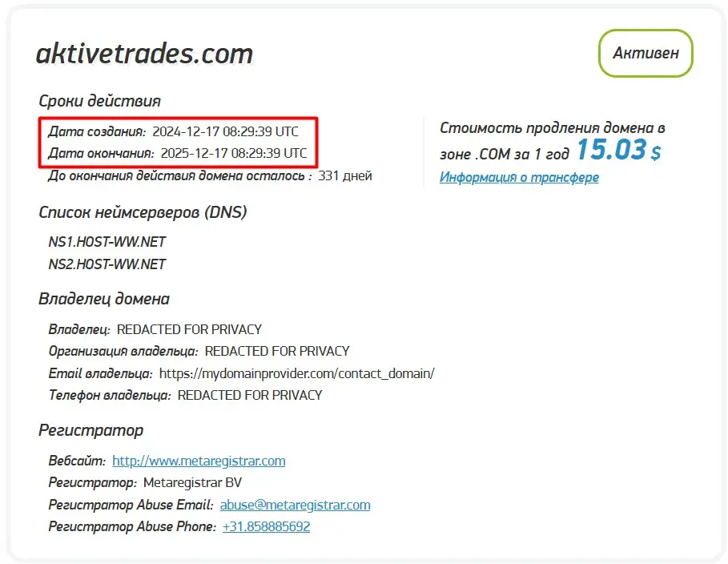The width and height of the screenshot is (728, 564).
Task: Click the Дата окончания expiration date
Action: pos(235,153)
